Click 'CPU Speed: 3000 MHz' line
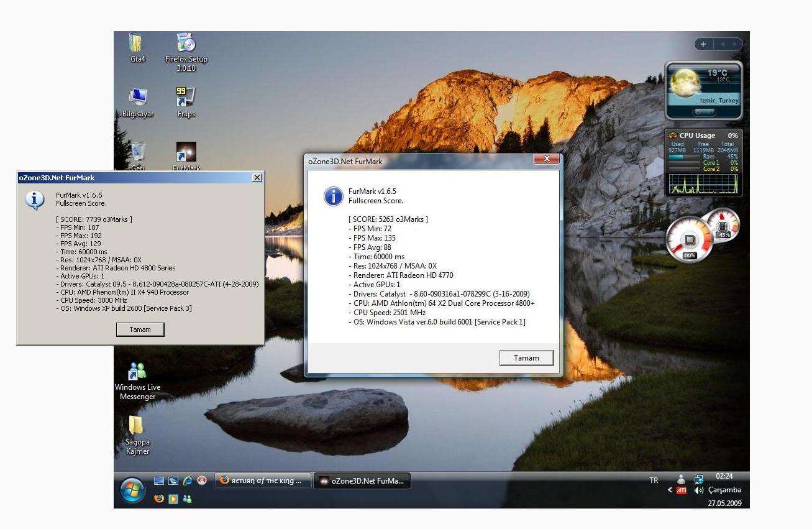The height and width of the screenshot is (529, 812). pyautogui.click(x=91, y=300)
